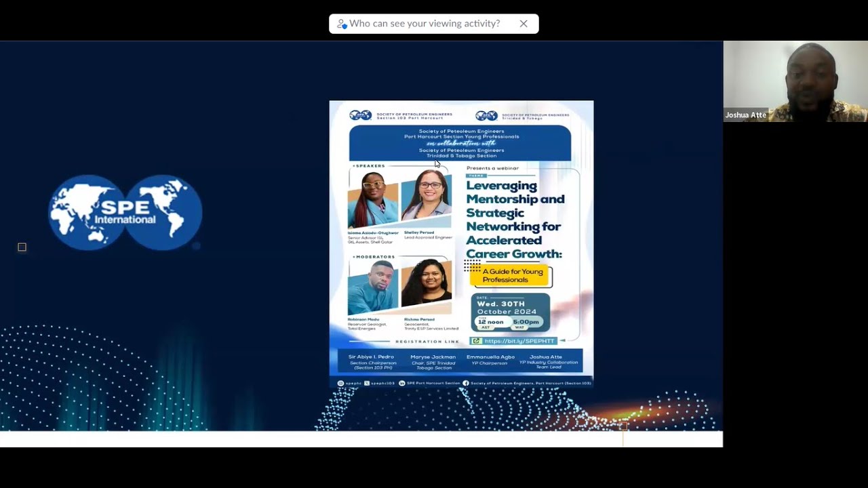Click the 'Emmanuella Agbo' name on flyer

pos(490,357)
